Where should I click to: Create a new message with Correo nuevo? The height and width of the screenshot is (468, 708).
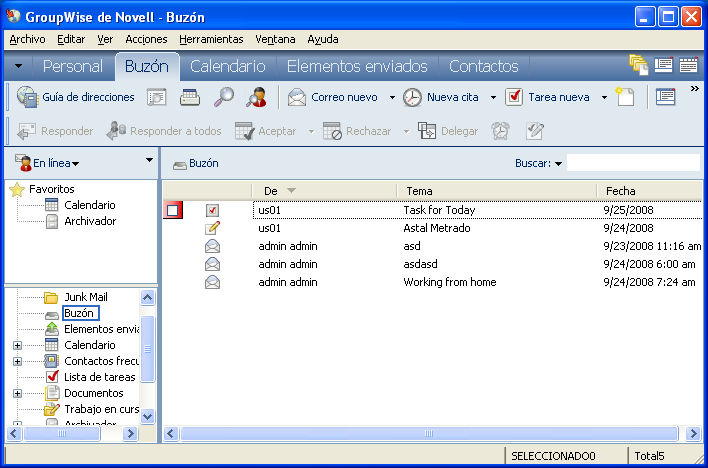tap(333, 97)
